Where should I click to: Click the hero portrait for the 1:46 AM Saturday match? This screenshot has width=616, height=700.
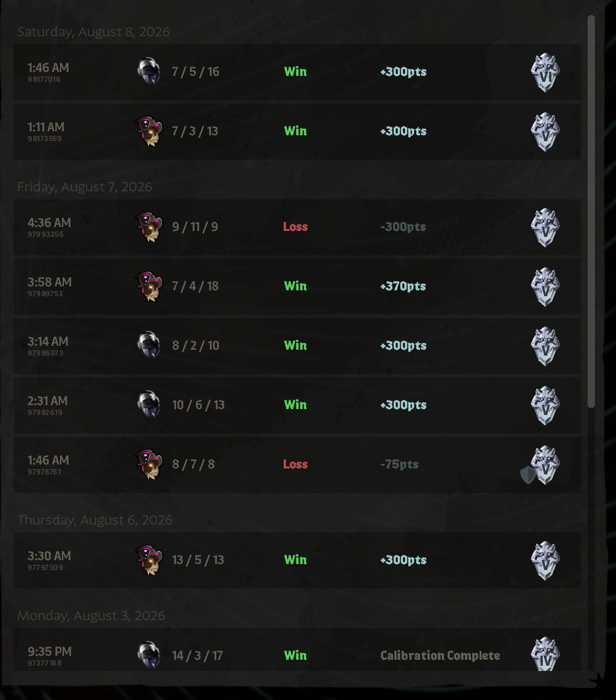148,71
